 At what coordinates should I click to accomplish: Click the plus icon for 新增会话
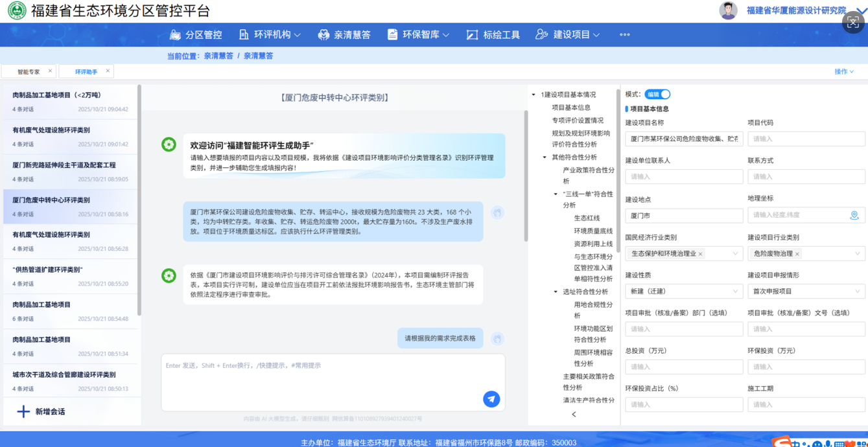[23, 411]
